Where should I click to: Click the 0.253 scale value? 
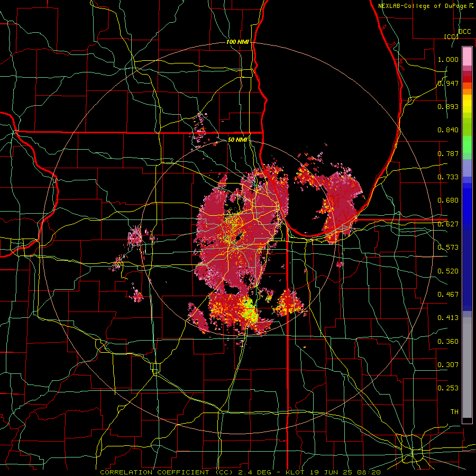[x=448, y=388]
